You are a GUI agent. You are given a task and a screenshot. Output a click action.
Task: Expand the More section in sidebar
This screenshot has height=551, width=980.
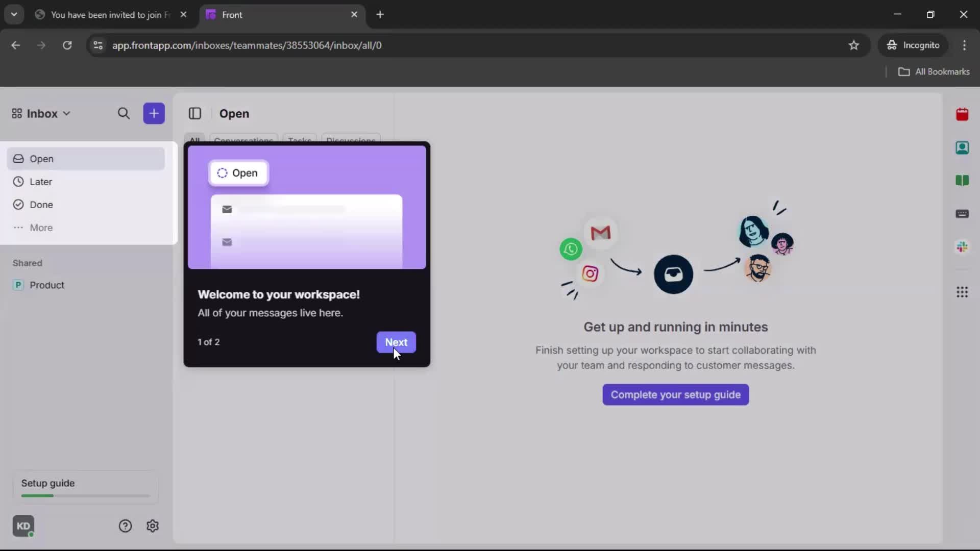[x=41, y=228]
